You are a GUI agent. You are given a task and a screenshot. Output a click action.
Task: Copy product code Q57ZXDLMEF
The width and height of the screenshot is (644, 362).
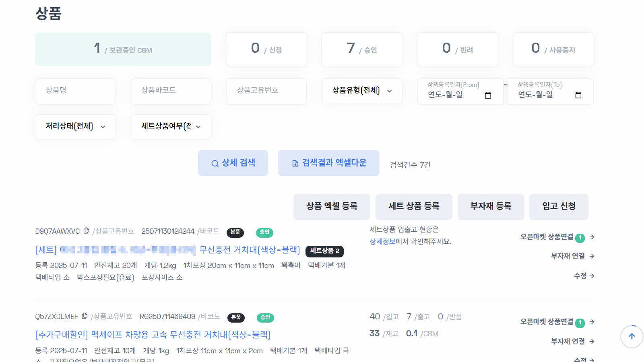pyautogui.click(x=85, y=316)
